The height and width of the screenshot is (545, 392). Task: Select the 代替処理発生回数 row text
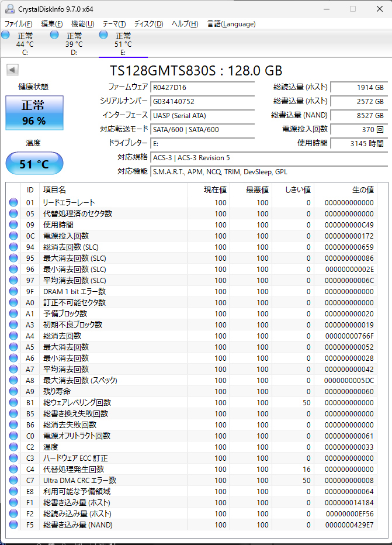tap(74, 469)
